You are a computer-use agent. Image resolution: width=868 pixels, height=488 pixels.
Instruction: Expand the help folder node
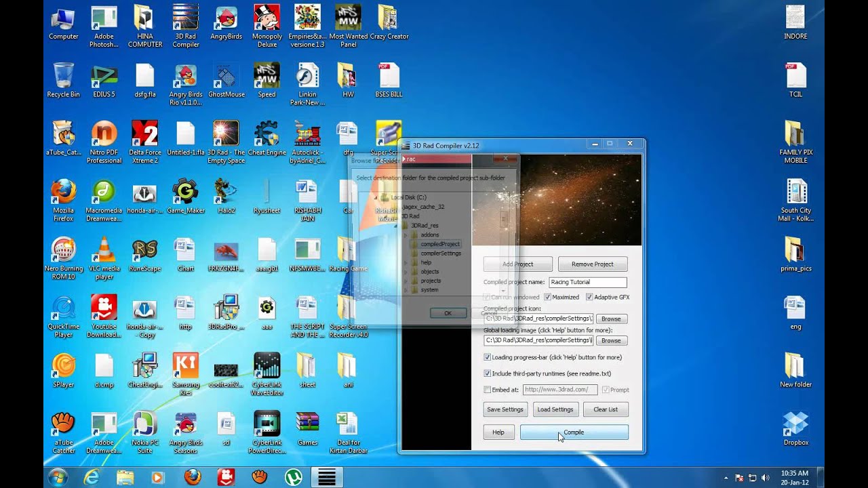point(406,262)
